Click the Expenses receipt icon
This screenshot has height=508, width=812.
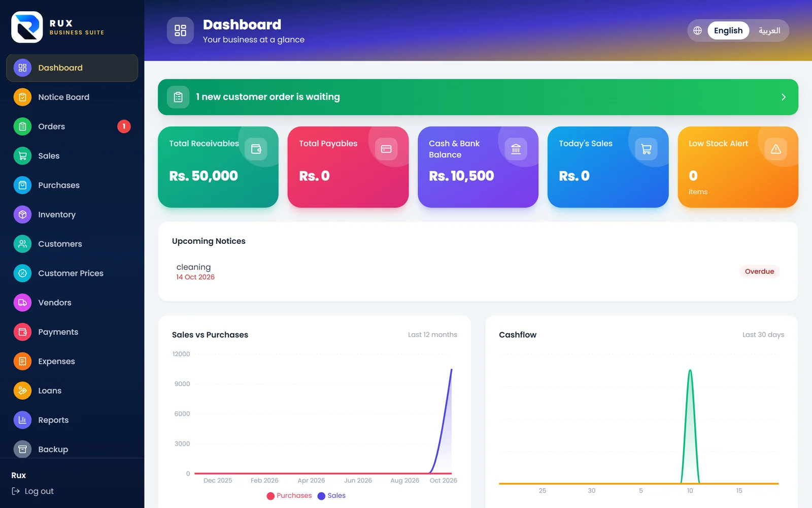coord(22,361)
